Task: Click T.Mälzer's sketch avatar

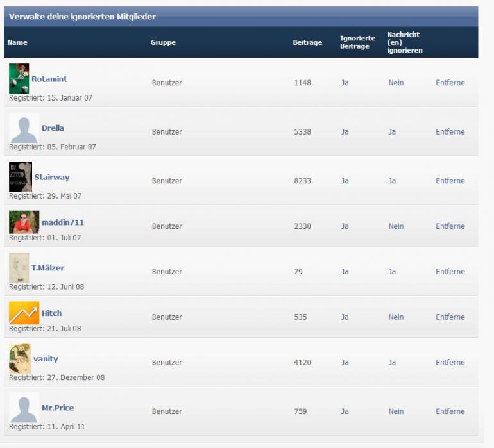Action: click(x=19, y=267)
